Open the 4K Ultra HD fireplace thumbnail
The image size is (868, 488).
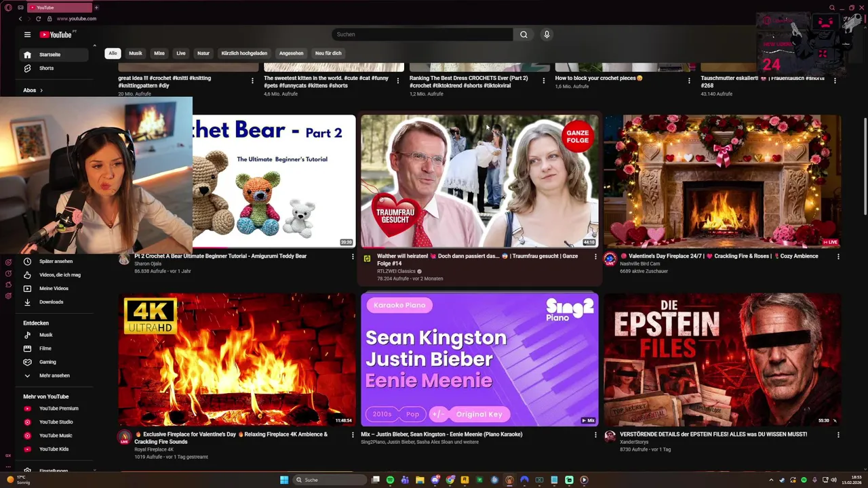click(237, 359)
